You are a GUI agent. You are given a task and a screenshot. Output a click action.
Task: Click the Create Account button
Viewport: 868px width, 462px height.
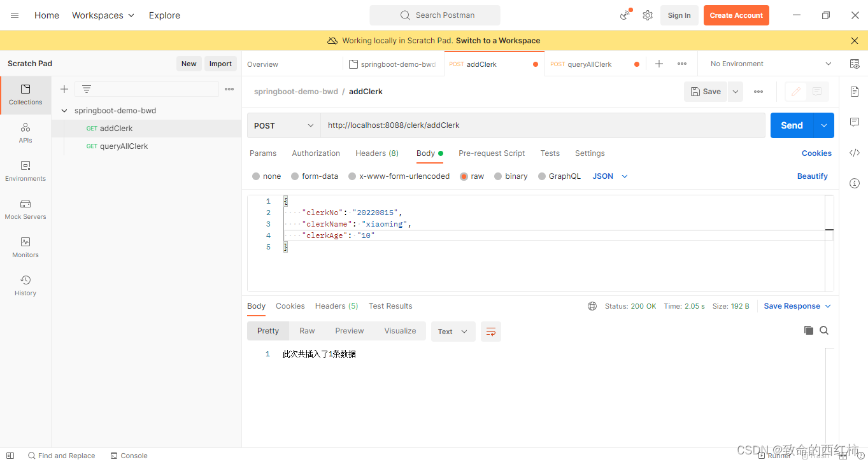point(736,15)
